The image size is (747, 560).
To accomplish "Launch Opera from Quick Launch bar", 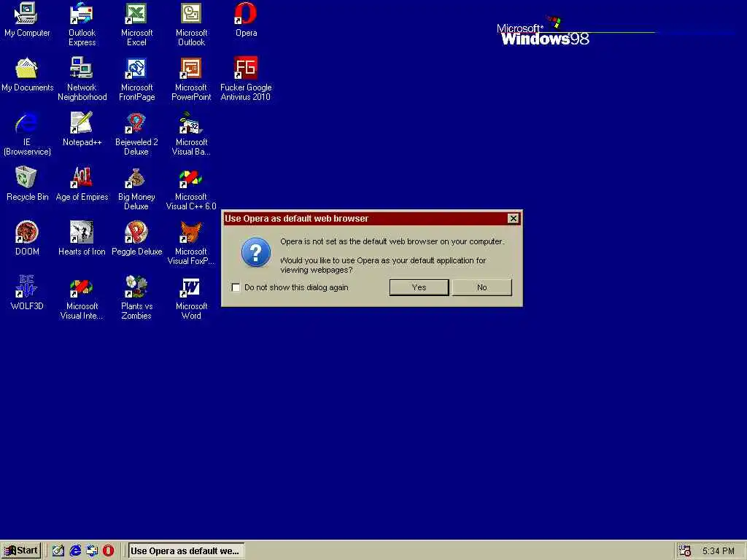I will (x=109, y=551).
